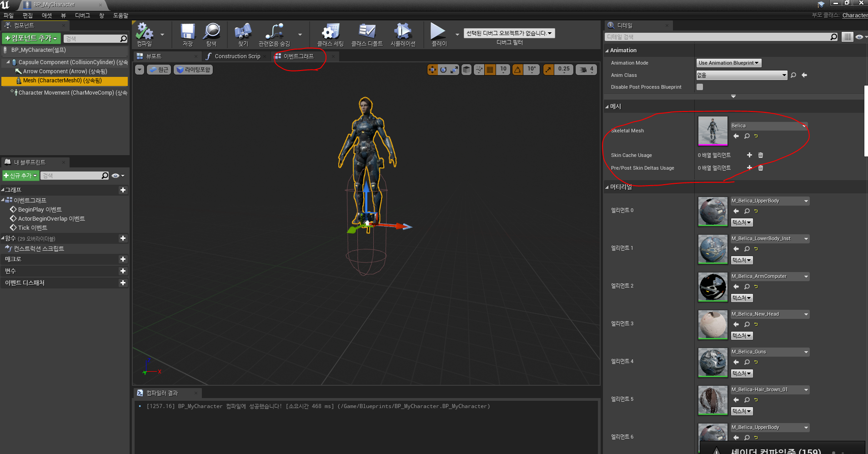
Task: Click the 찾기 find icon
Action: [243, 34]
